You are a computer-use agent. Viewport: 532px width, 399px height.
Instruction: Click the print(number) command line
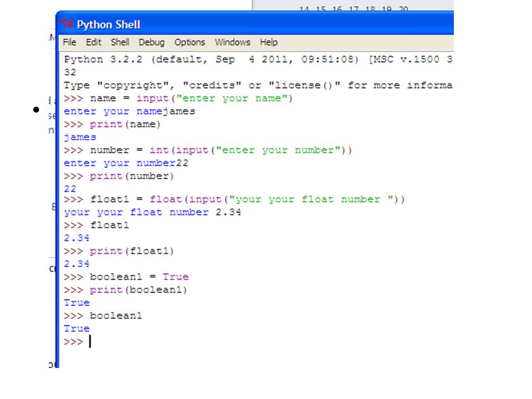tap(119, 176)
